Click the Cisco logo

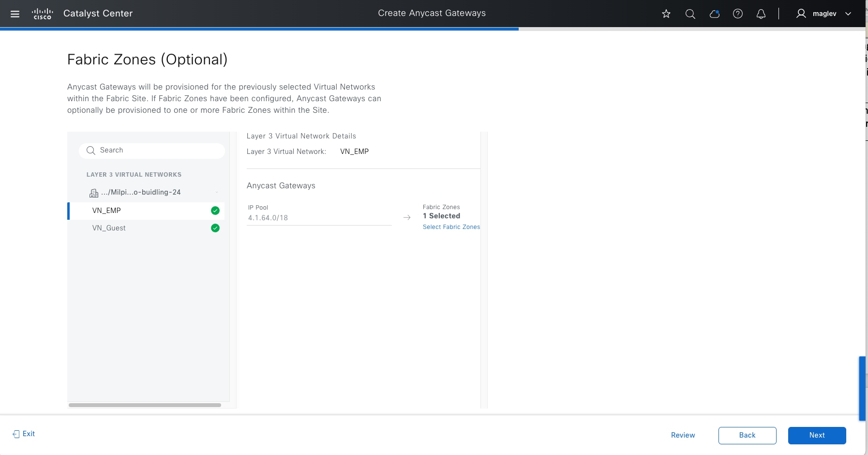click(x=42, y=14)
